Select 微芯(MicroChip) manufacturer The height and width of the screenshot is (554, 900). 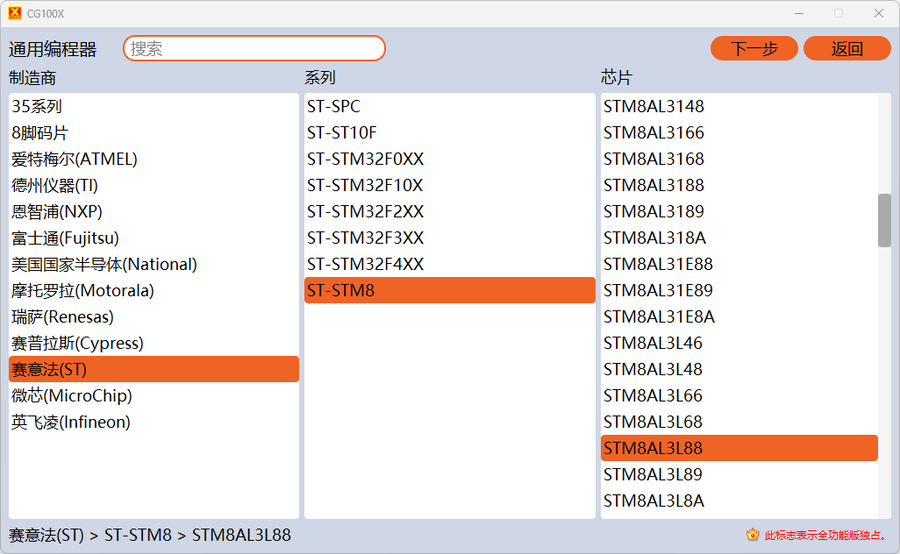coord(72,396)
